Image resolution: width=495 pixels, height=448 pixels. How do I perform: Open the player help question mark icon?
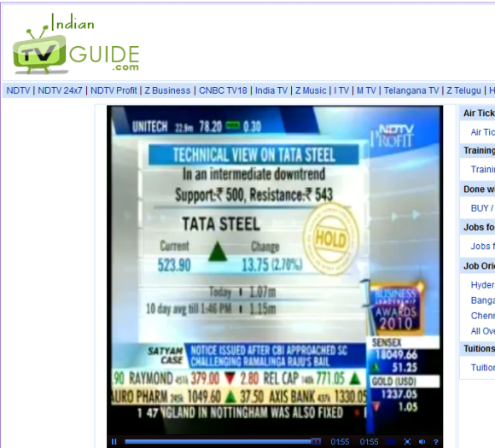[436, 442]
